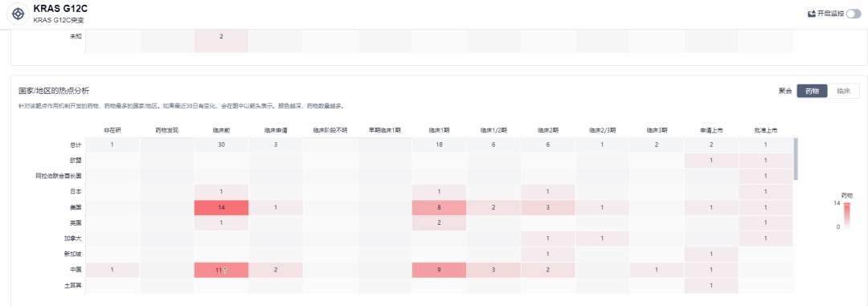Click the 药物 color gradient legend bar
This screenshot has height=306, width=868.
tap(846, 215)
